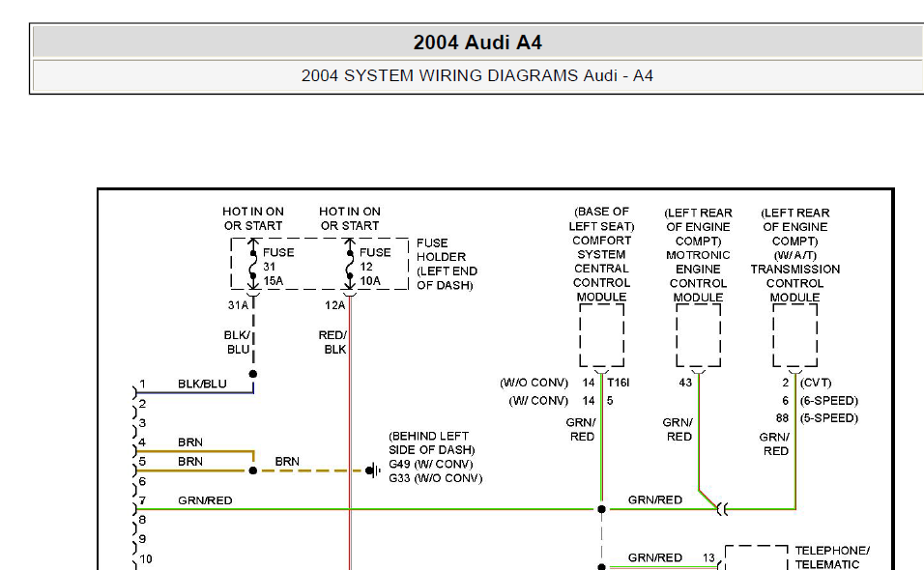
Task: Click the Fuse 31 fuse symbol
Action: click(x=253, y=265)
